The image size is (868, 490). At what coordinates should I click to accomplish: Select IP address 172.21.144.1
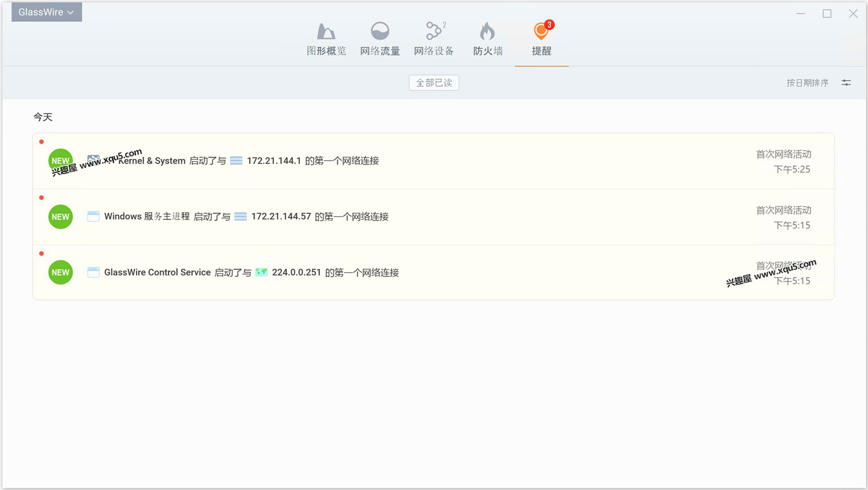274,161
